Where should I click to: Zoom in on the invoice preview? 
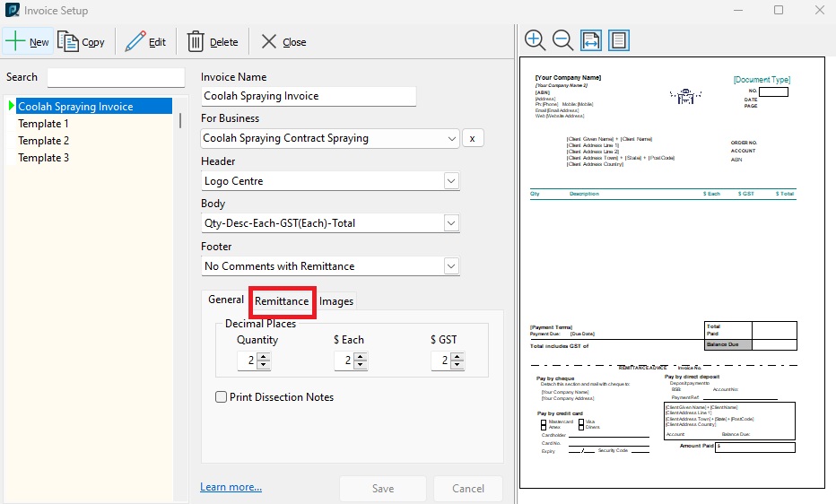click(x=535, y=40)
